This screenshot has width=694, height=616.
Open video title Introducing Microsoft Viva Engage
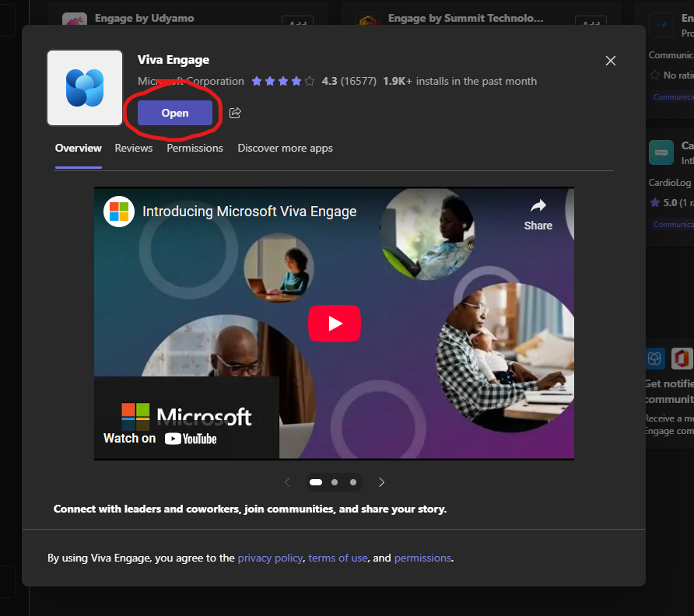click(x=250, y=212)
